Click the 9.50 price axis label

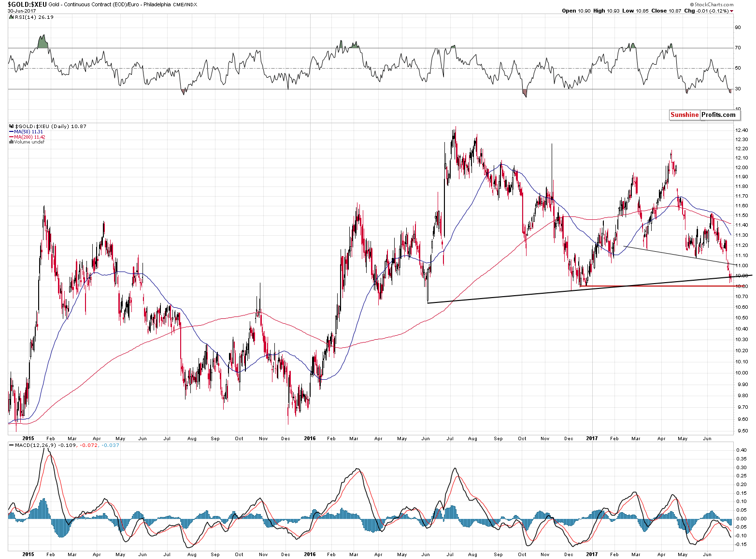coord(742,431)
